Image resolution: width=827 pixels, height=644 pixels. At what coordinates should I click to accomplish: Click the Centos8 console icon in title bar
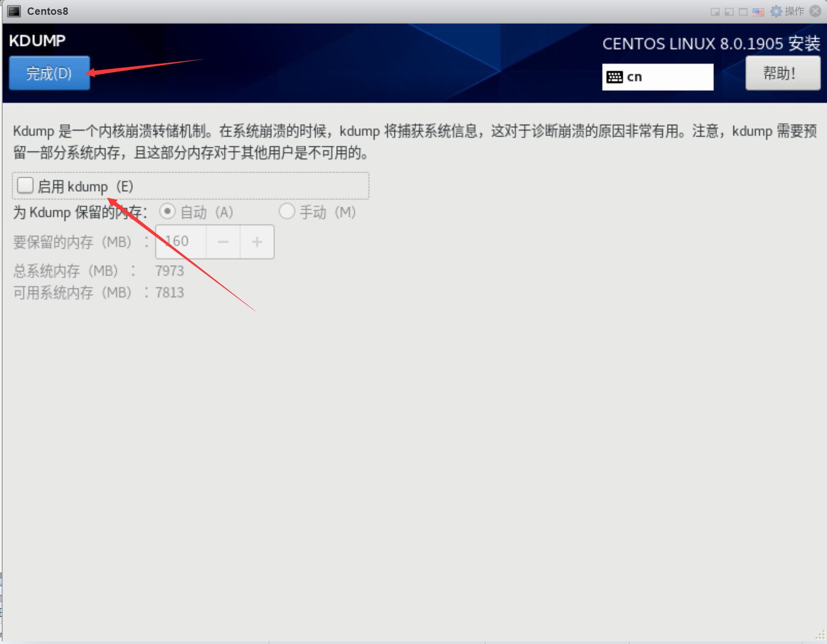coord(14,11)
